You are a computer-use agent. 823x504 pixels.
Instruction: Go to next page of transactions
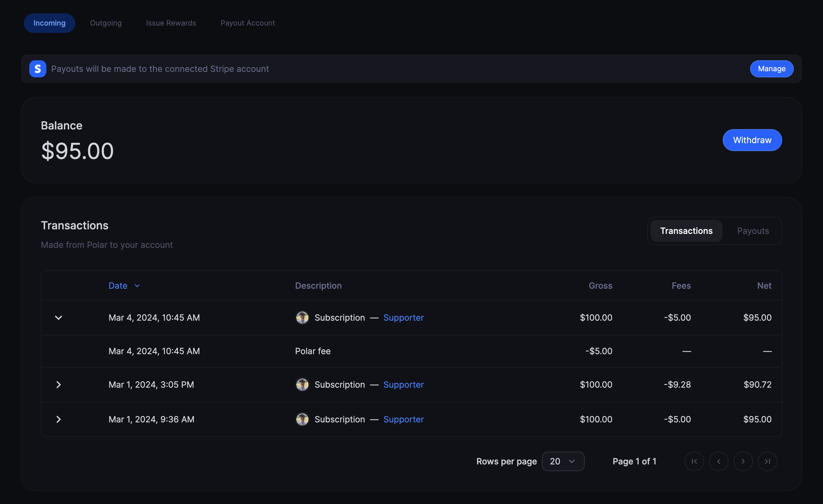[x=743, y=461]
